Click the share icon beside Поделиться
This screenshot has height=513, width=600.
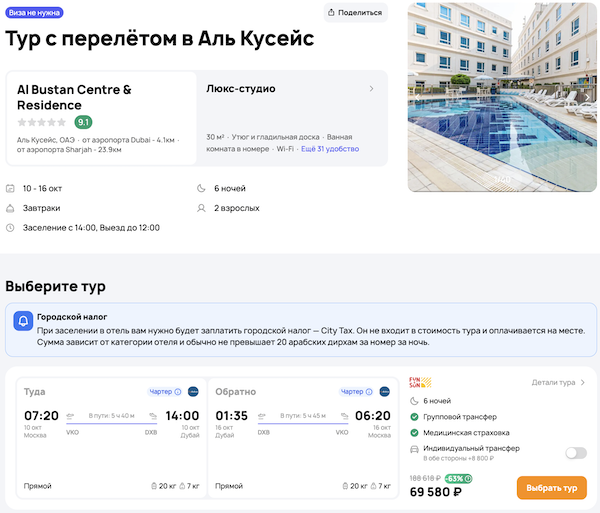click(332, 13)
